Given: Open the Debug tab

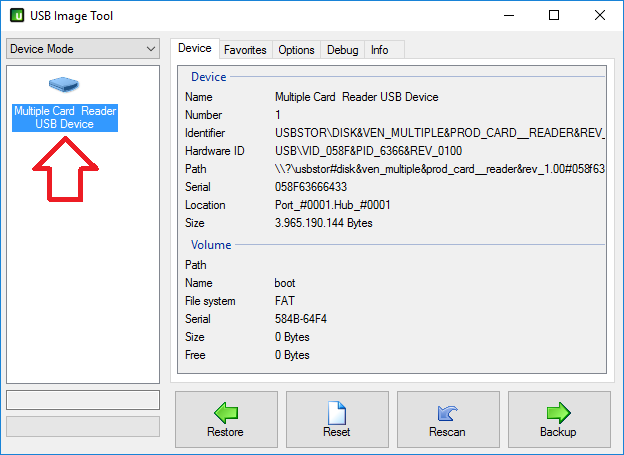Looking at the screenshot, I should 342,50.
